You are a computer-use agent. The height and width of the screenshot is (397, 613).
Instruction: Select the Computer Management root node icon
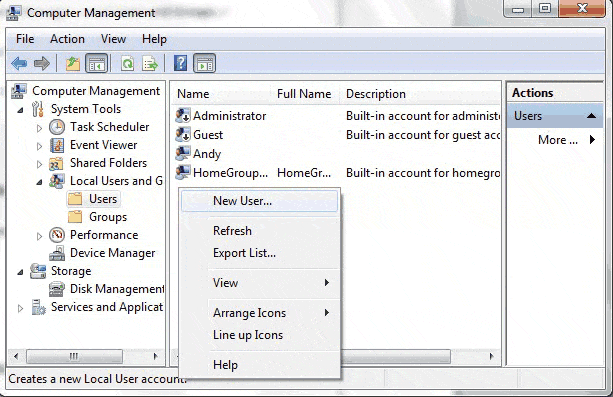tap(19, 91)
